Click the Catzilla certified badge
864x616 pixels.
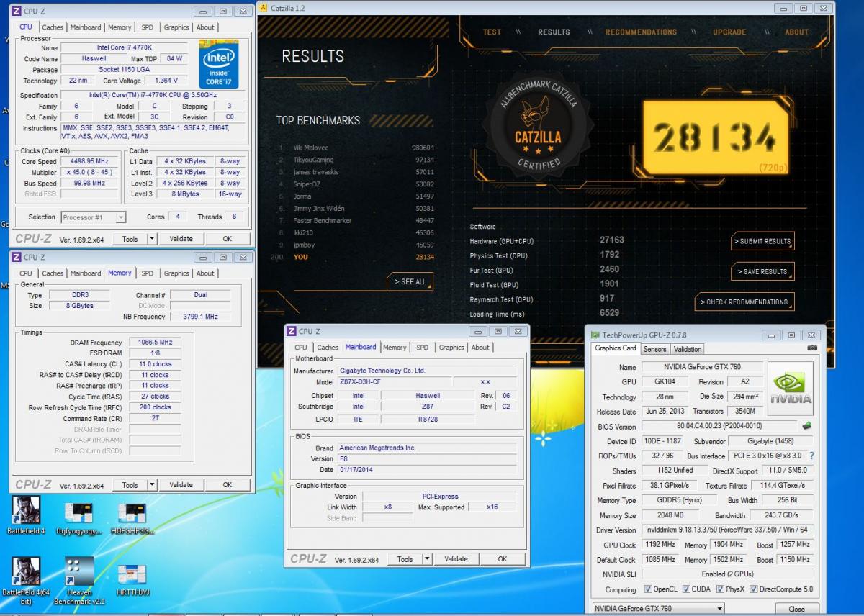coord(538,126)
